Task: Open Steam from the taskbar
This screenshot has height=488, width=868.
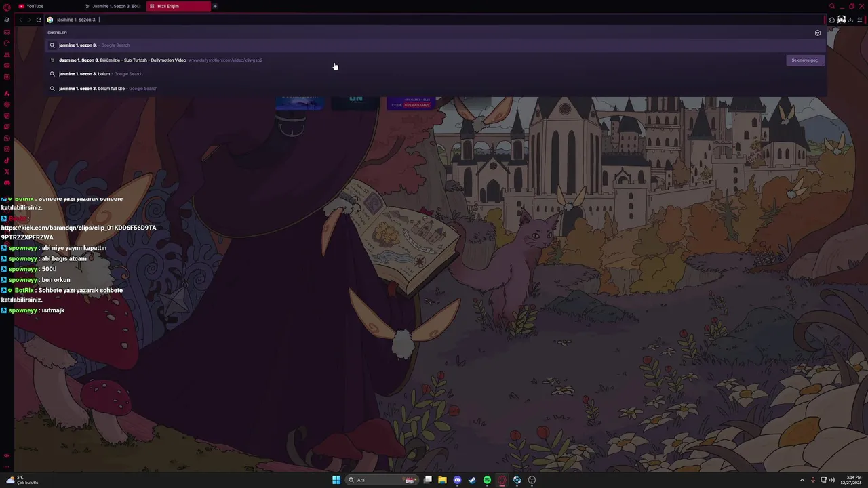Action: click(x=472, y=480)
